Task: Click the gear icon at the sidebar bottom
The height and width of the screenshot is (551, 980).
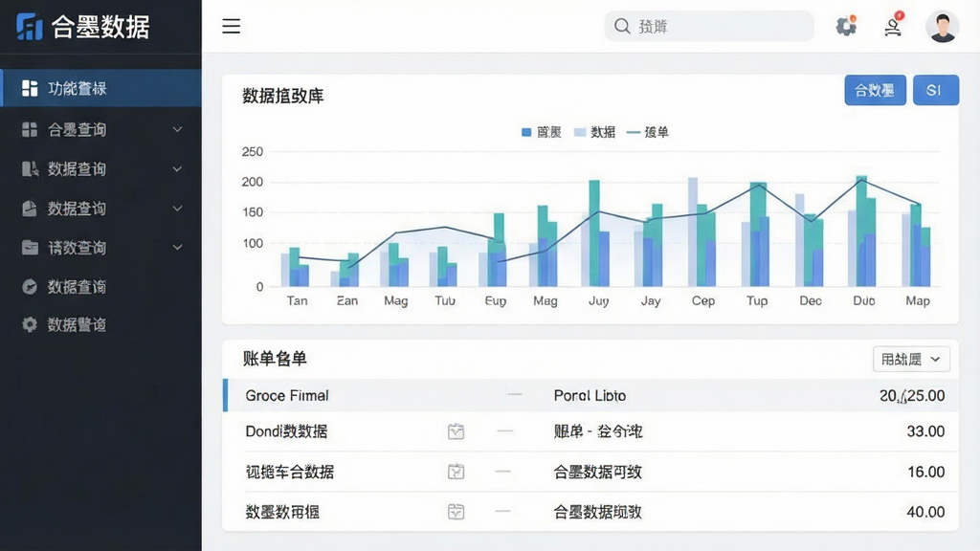Action: click(30, 325)
